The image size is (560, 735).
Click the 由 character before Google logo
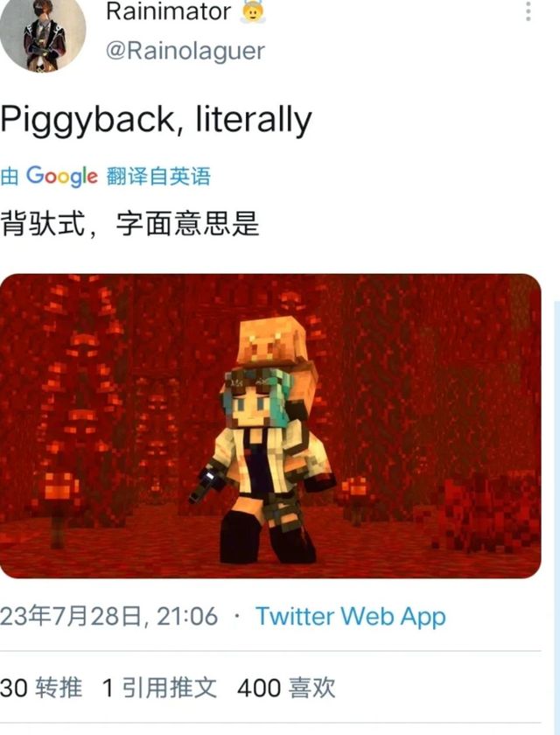[x=10, y=177]
